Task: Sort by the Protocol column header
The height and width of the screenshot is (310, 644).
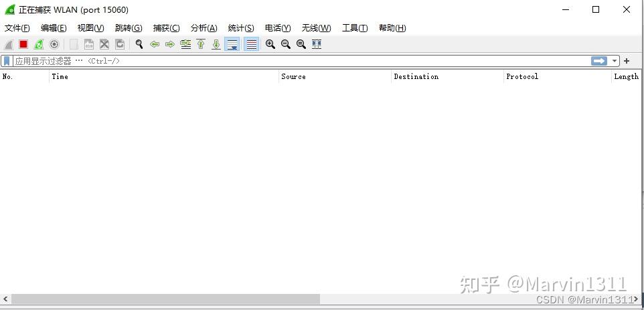Action: click(x=558, y=76)
